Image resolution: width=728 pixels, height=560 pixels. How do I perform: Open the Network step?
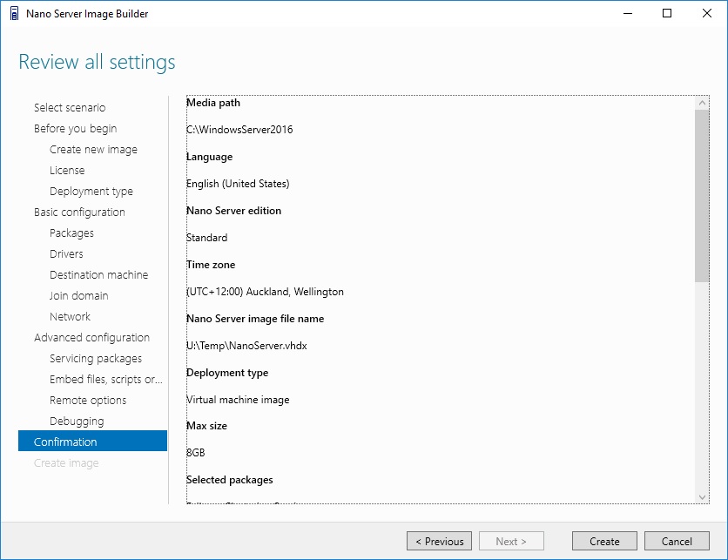click(x=71, y=317)
